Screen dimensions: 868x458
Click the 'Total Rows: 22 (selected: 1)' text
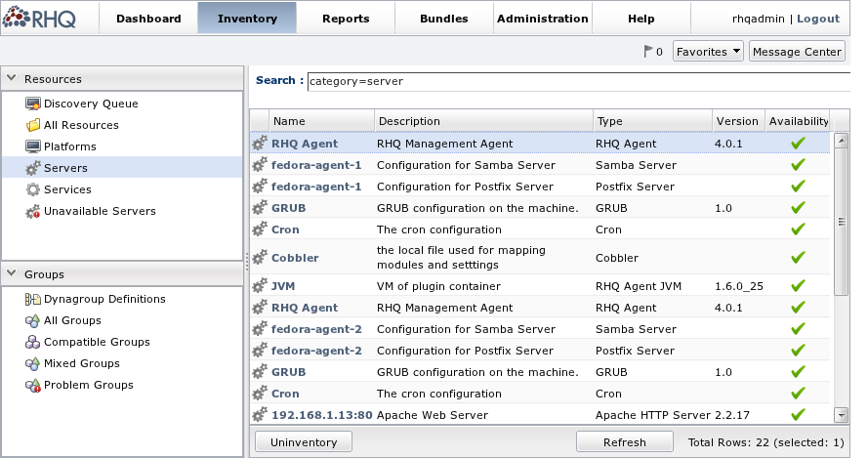(766, 442)
